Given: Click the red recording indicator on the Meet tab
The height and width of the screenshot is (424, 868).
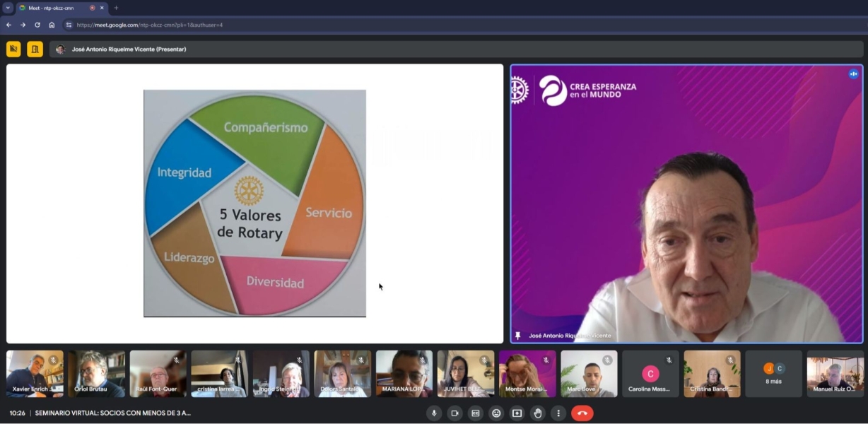Looking at the screenshot, I should point(92,8).
